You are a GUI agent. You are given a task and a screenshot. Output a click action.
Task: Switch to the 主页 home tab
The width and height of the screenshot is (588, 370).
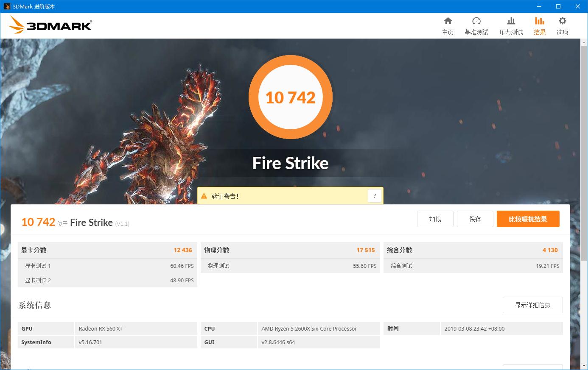(448, 25)
